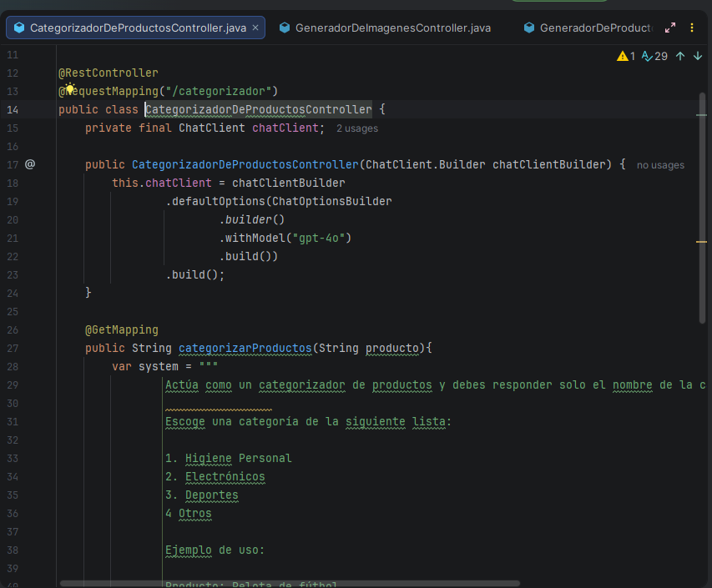This screenshot has width=712, height=588.
Task: Open the vertical three-dot tab options menu
Action: pos(692,28)
